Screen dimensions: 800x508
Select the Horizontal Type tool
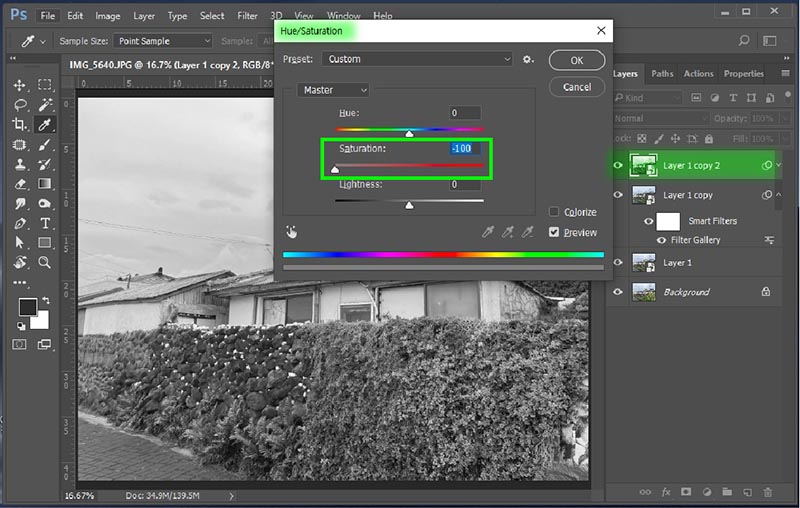coord(44,223)
